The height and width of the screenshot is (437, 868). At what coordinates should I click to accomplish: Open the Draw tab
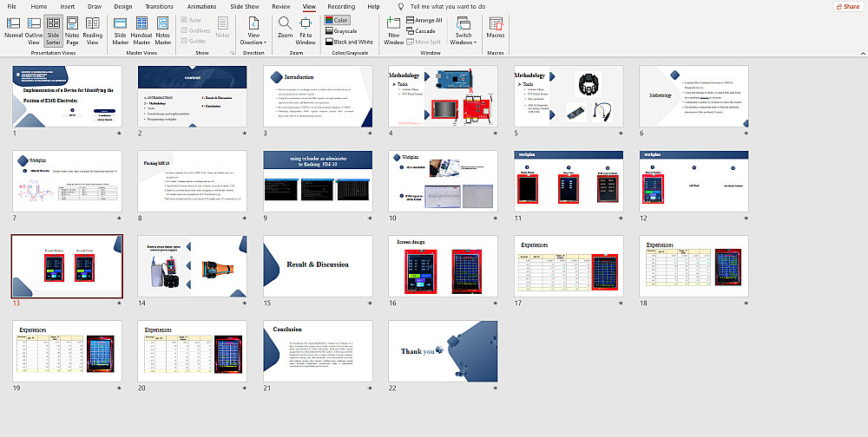tap(95, 7)
